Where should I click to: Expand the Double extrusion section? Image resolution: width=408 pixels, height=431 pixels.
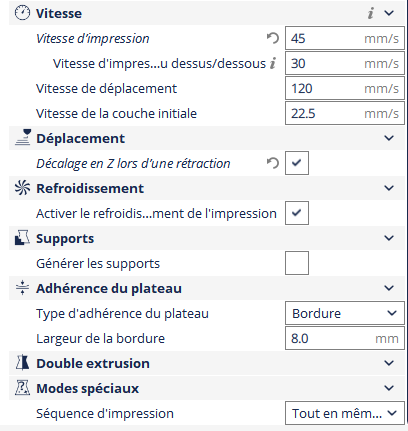tap(389, 363)
